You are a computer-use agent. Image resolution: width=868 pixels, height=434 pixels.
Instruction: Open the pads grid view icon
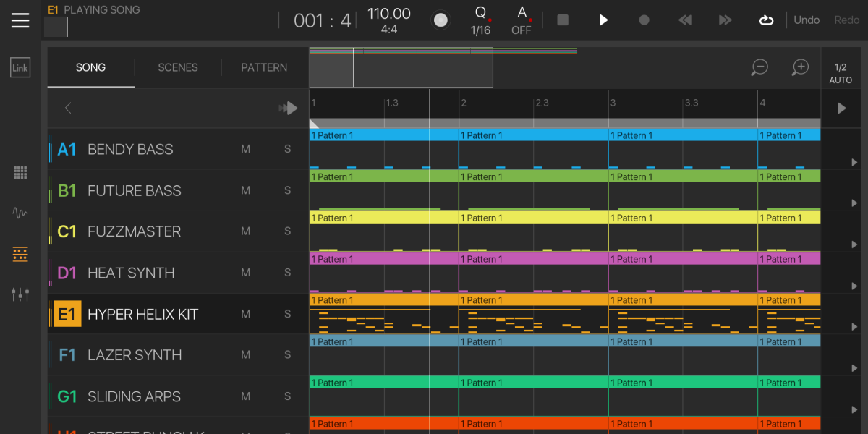(x=20, y=173)
